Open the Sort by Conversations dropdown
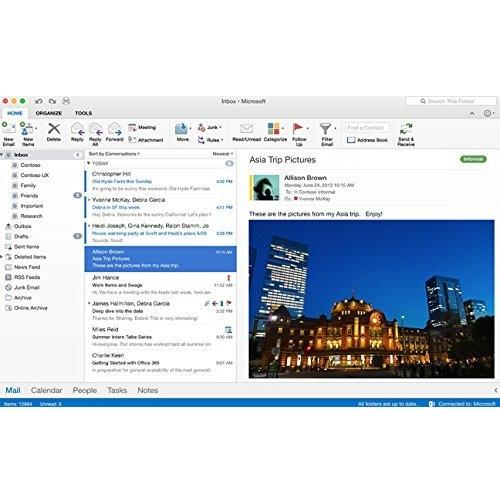 (x=114, y=154)
